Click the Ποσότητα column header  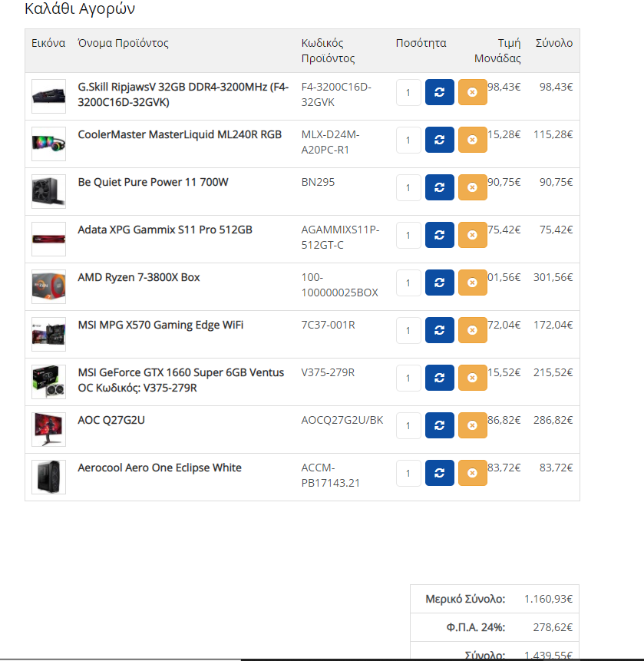(x=421, y=43)
